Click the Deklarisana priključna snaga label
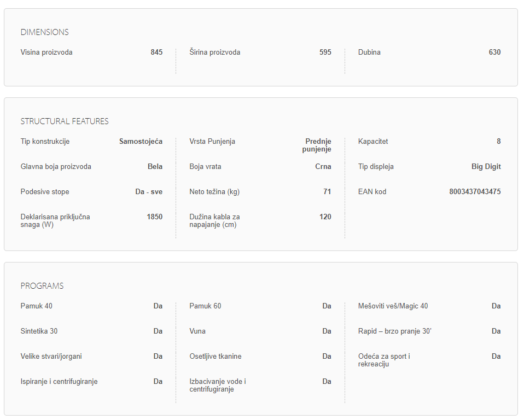Viewport: 524px width, 420px height. (55, 221)
